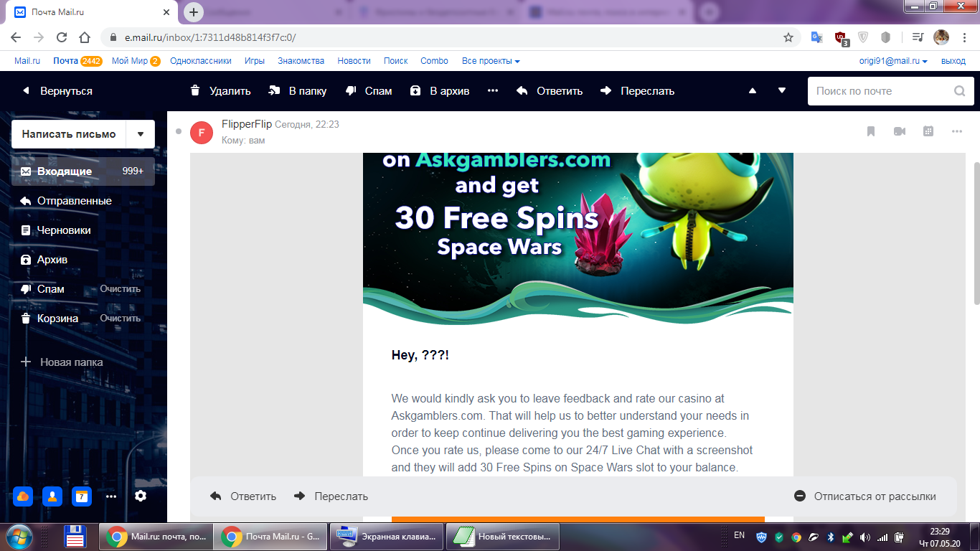
Task: Open the sidebar three-dots more icon
Action: (x=111, y=496)
